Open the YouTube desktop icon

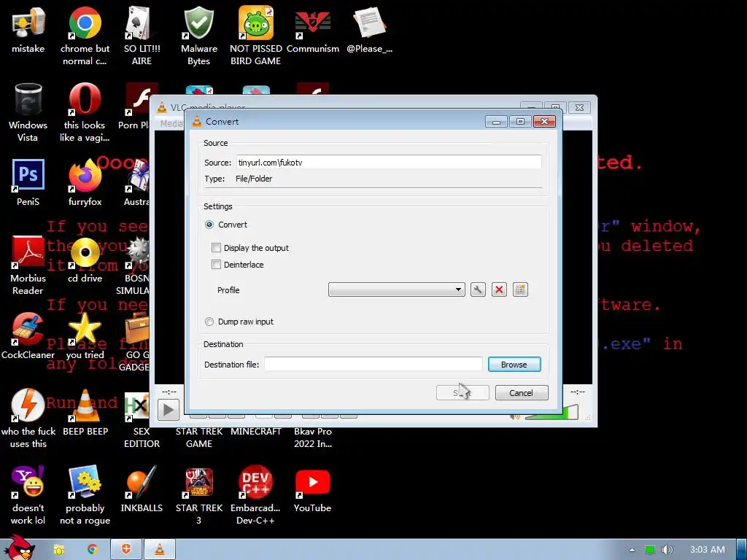pos(312,489)
